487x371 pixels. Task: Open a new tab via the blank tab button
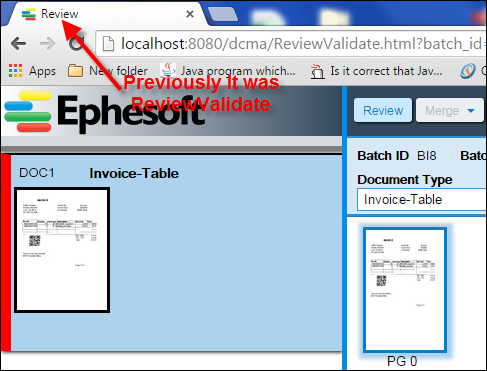coord(223,15)
